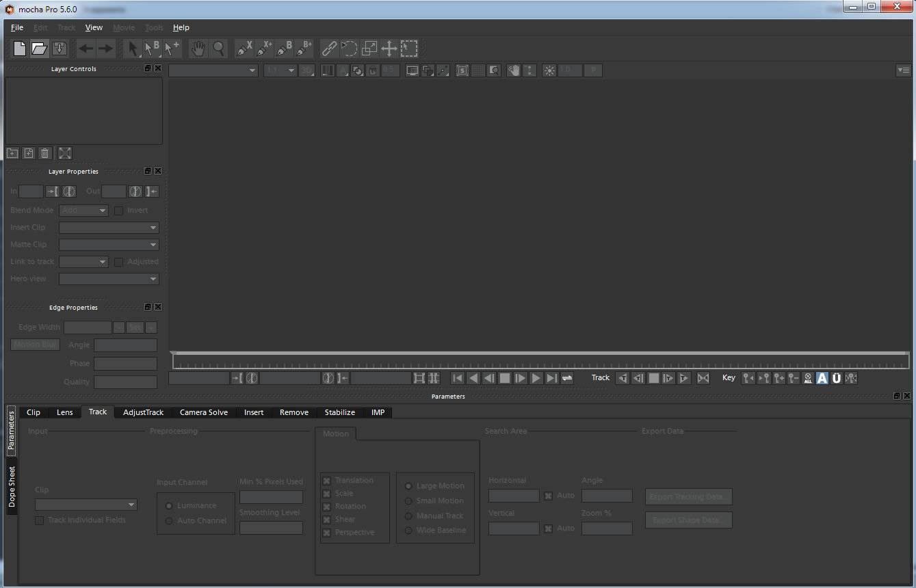Screen dimensions: 916x588
Task: Enable Track Individual Fields checkbox
Action: (40, 520)
